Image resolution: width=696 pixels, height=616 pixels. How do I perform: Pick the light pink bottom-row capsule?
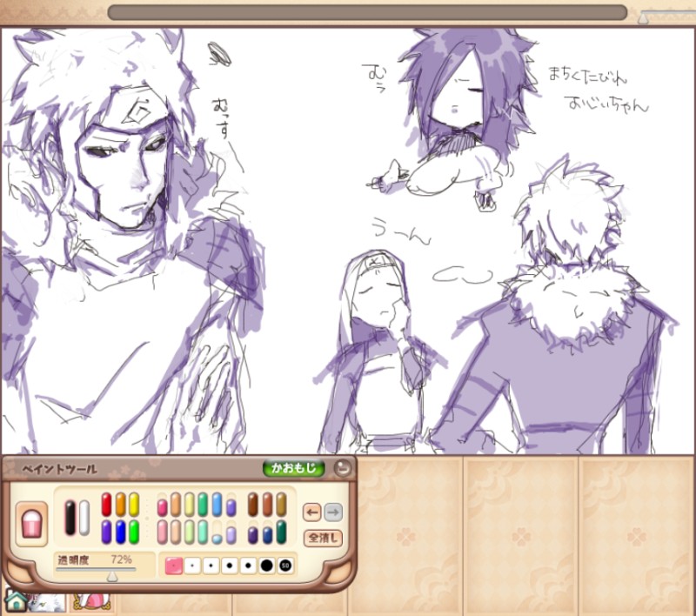pos(163,532)
